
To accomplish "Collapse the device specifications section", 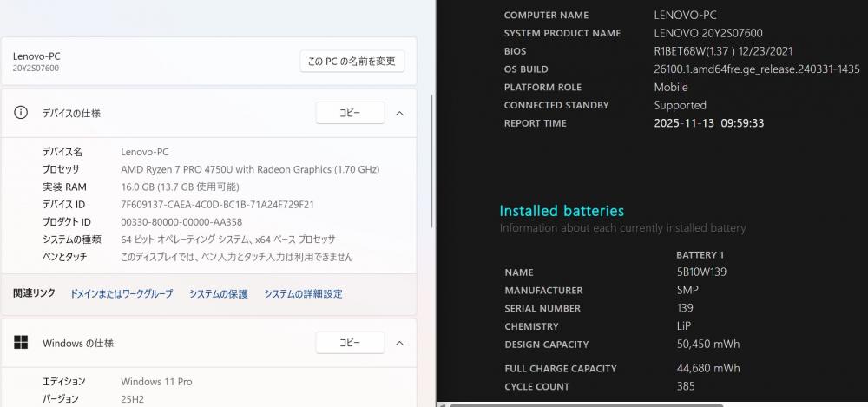I will [399, 114].
